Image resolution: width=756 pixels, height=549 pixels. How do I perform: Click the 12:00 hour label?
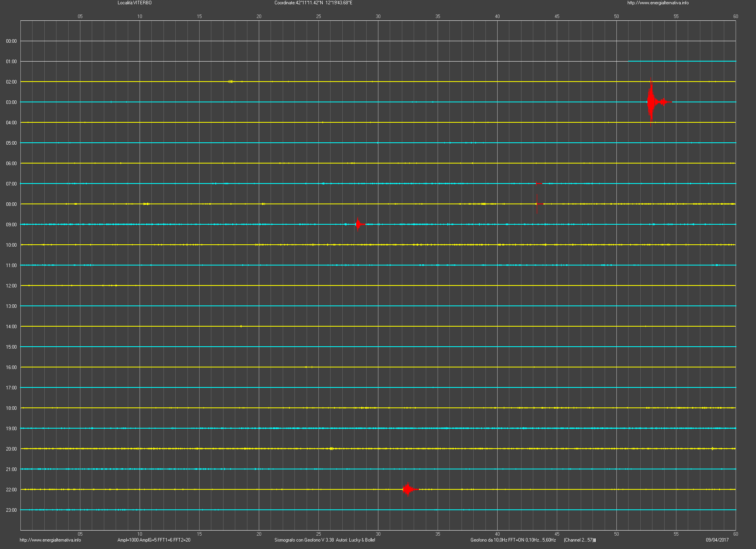click(x=11, y=286)
